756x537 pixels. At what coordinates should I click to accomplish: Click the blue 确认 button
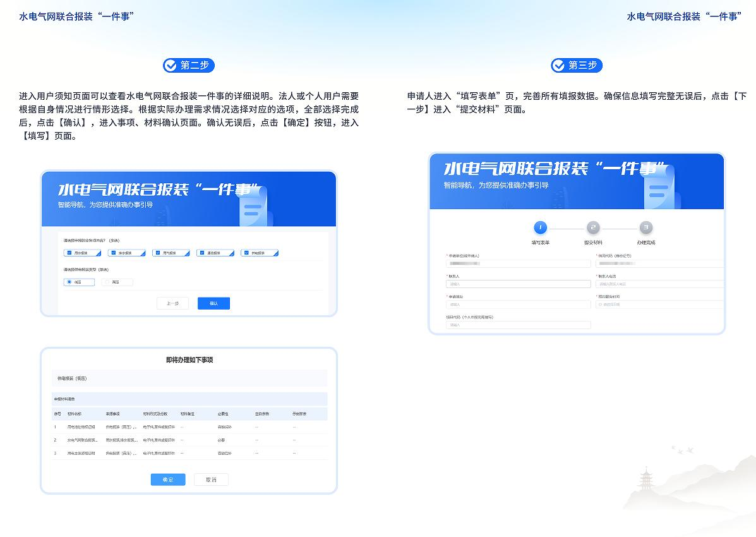coord(213,304)
